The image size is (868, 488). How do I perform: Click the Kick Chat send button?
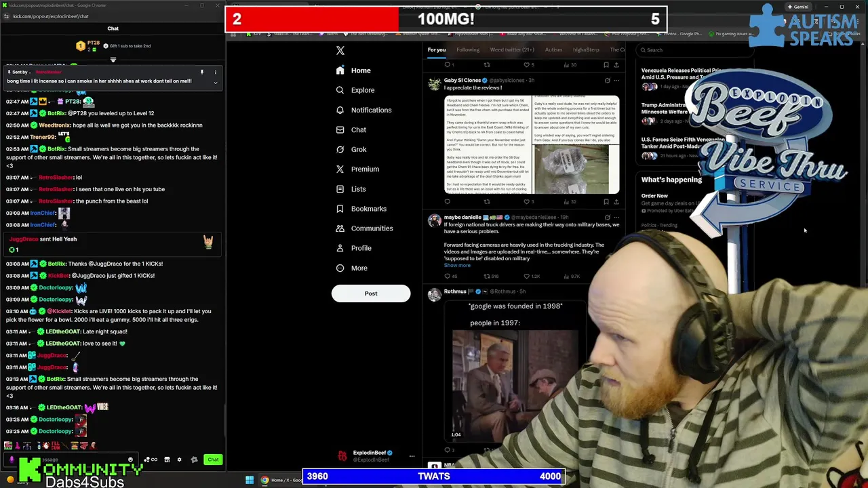(x=213, y=460)
